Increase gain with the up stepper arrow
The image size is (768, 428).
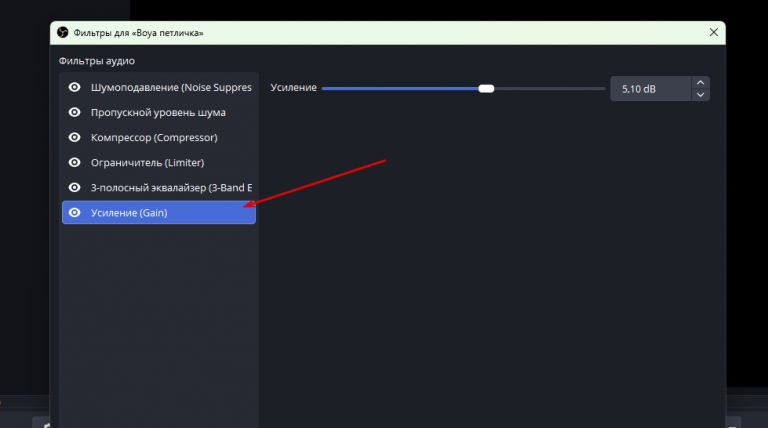tap(700, 82)
